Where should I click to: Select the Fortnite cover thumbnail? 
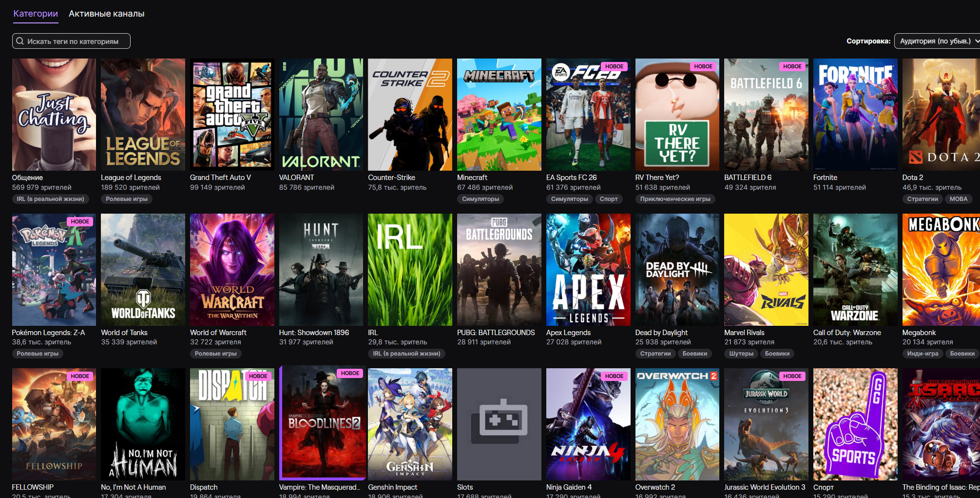[855, 115]
